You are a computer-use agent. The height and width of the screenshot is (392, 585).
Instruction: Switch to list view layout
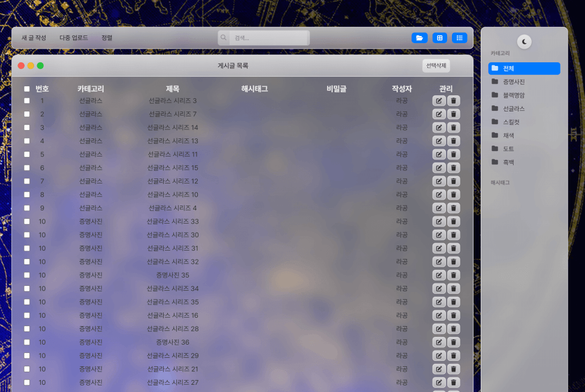click(x=460, y=37)
